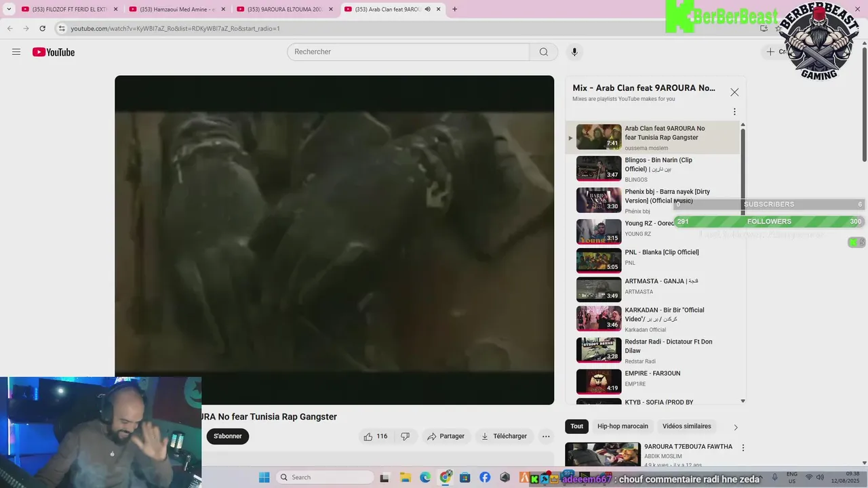Open the Windows Start menu
The image size is (868, 488).
tap(264, 477)
